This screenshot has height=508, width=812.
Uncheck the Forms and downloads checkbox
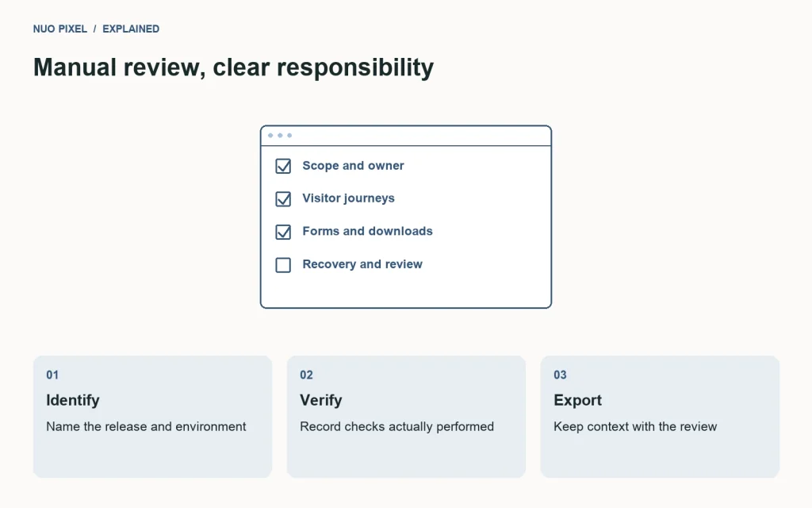pos(283,232)
